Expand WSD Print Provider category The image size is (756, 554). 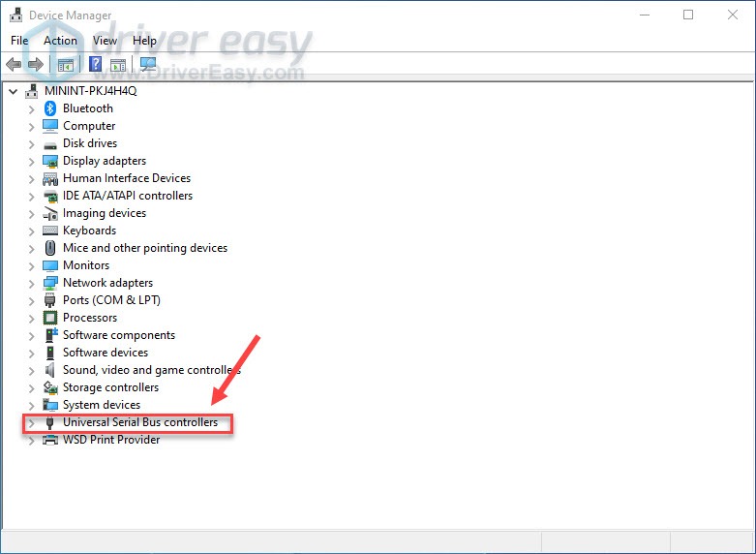31,441
